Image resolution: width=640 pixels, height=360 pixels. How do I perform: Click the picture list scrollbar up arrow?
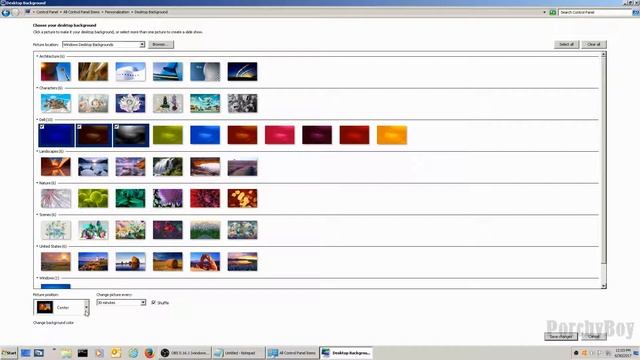coord(603,54)
